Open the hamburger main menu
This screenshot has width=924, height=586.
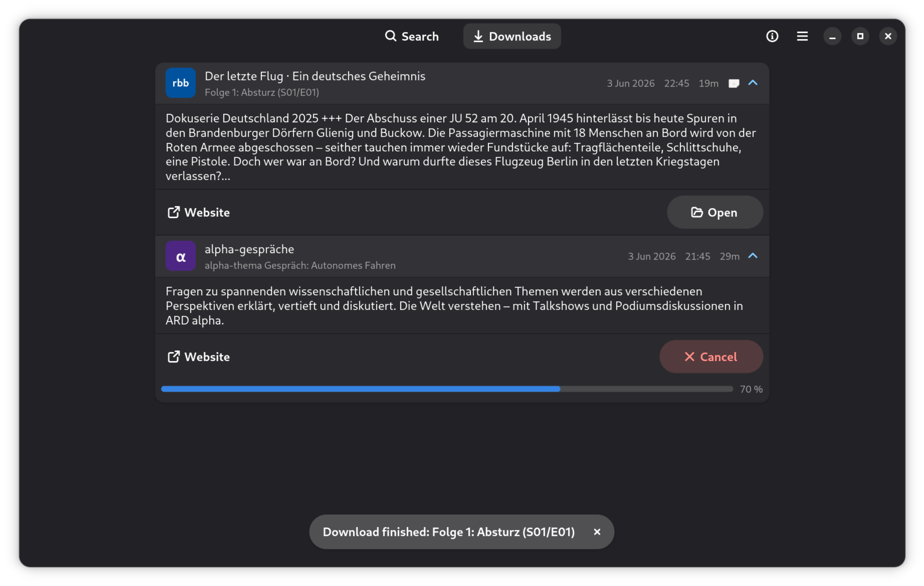click(x=802, y=36)
